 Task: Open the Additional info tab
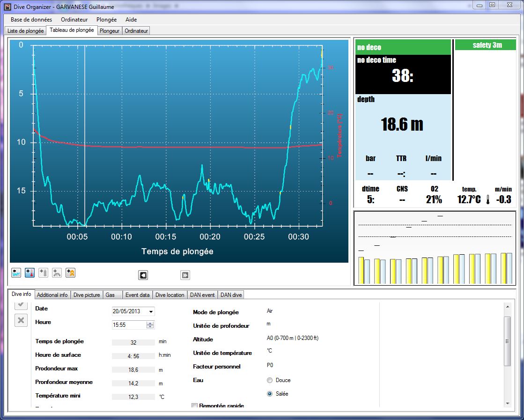52,295
